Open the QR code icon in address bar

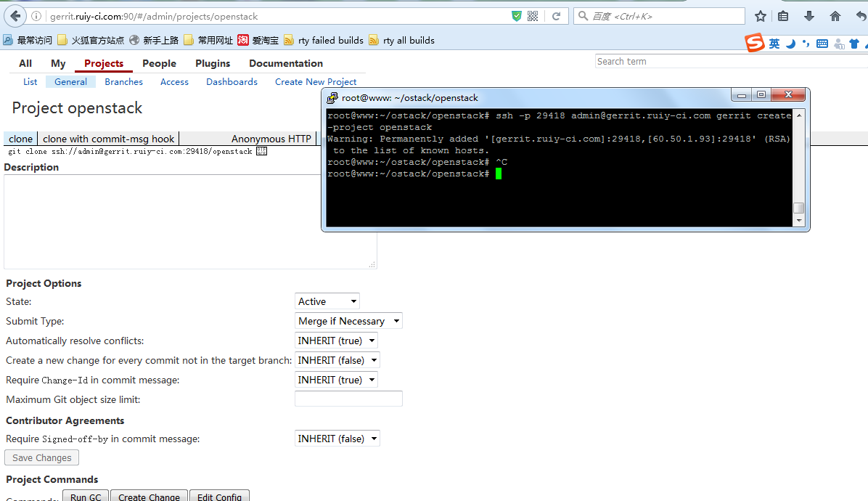point(533,16)
